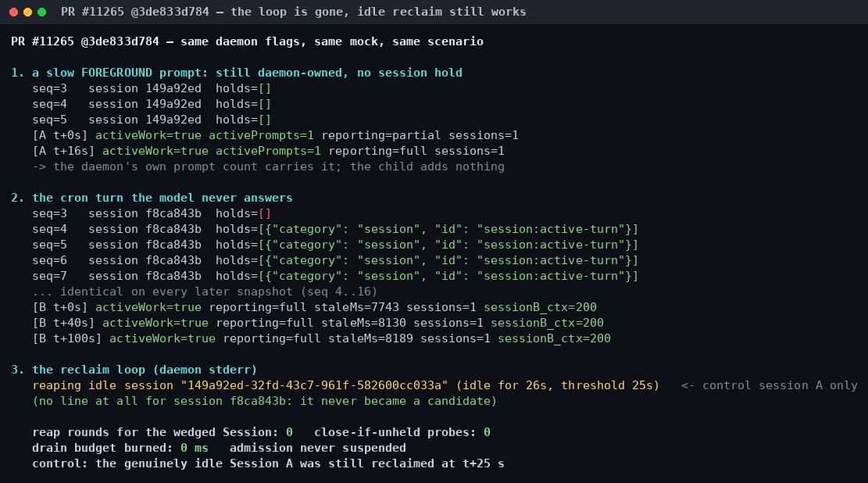Click the 'control session A only' annotation

[x=770, y=385]
